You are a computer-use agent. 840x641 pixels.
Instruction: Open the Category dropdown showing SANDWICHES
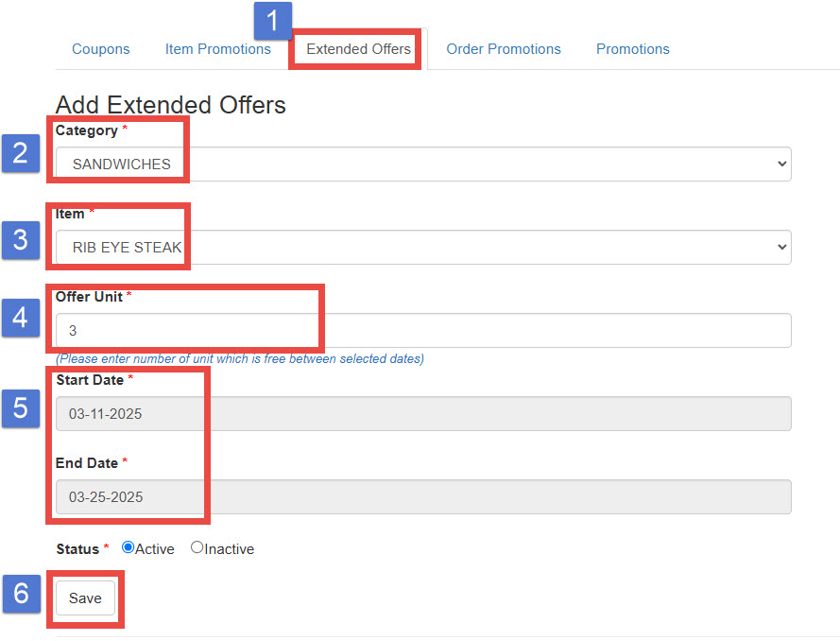click(423, 164)
